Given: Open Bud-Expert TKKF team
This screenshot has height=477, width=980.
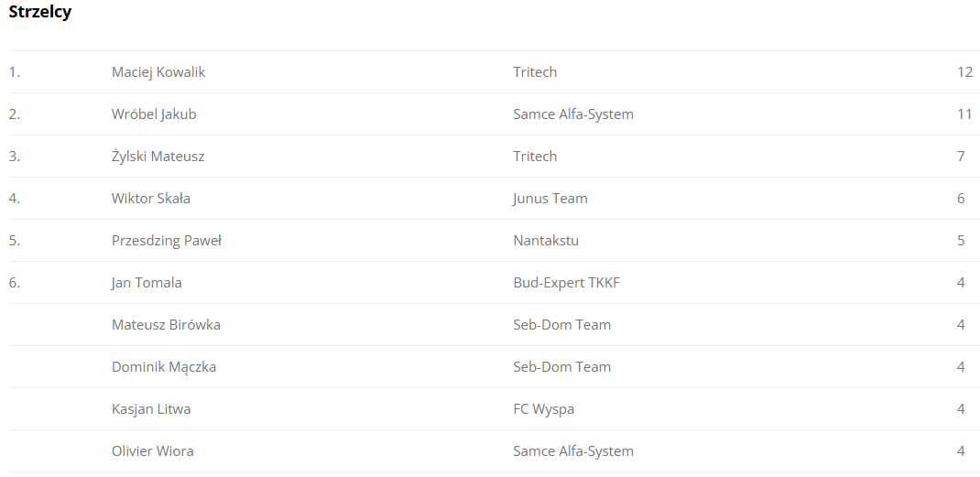Looking at the screenshot, I should 567,283.
